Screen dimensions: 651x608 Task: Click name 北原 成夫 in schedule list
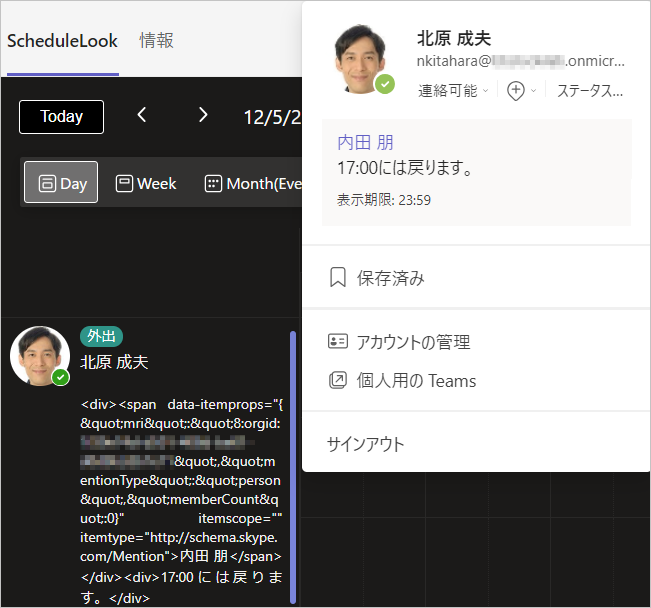(x=114, y=362)
